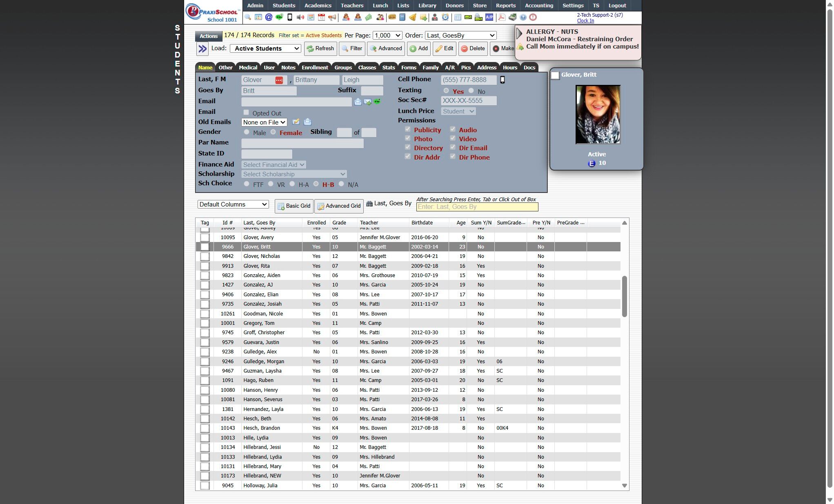Tag the Glover, Nicholas row checkbox
The image size is (834, 504).
[x=205, y=256]
